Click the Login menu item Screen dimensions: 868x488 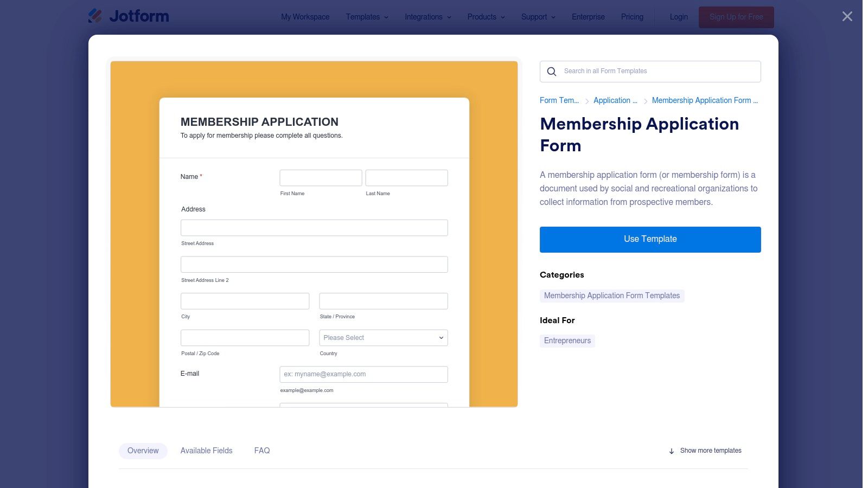tap(678, 17)
